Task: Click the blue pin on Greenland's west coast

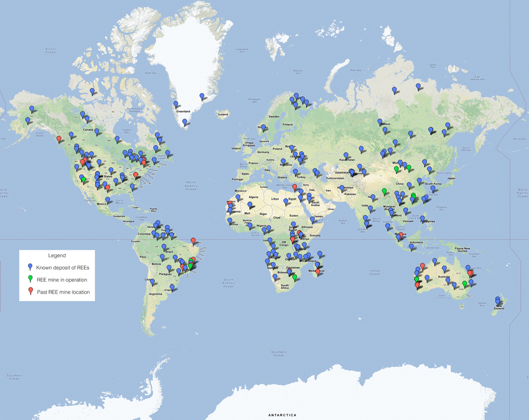Action: click(176, 104)
